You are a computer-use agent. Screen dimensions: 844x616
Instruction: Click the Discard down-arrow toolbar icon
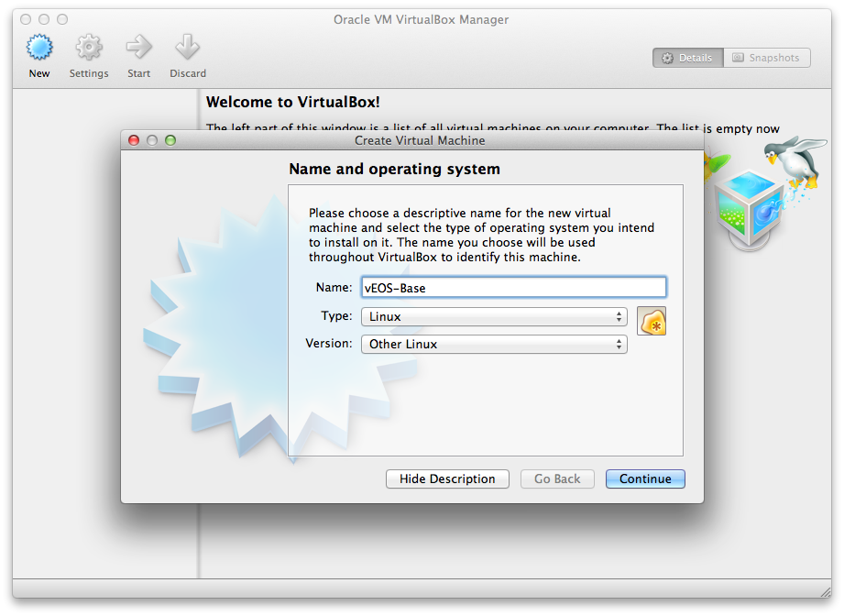click(187, 48)
